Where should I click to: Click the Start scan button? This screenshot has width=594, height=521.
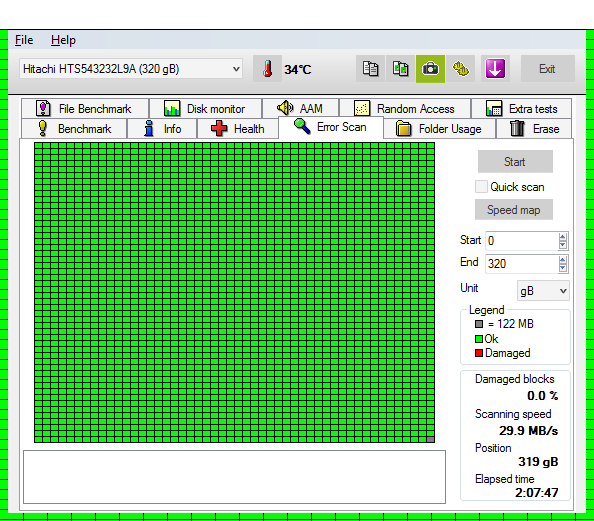click(x=515, y=162)
